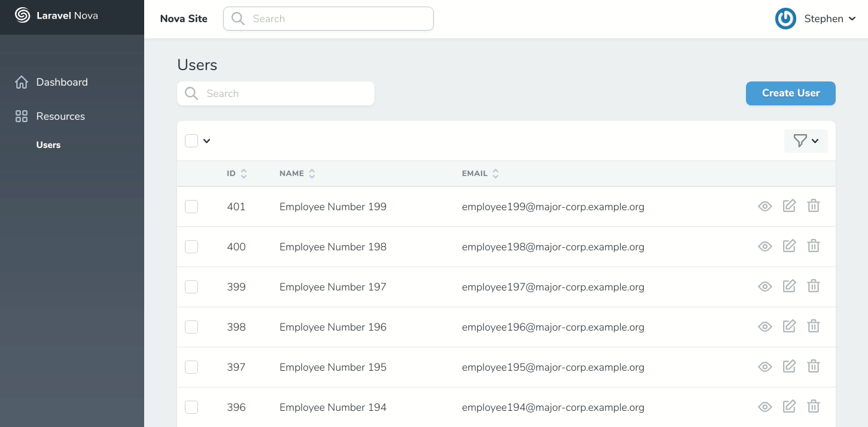Open the Users section in sidebar
The width and height of the screenshot is (868, 427).
click(48, 144)
